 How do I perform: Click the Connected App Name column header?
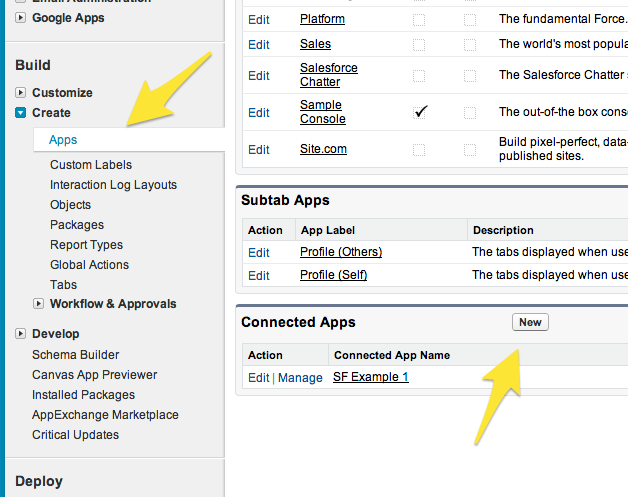(392, 355)
